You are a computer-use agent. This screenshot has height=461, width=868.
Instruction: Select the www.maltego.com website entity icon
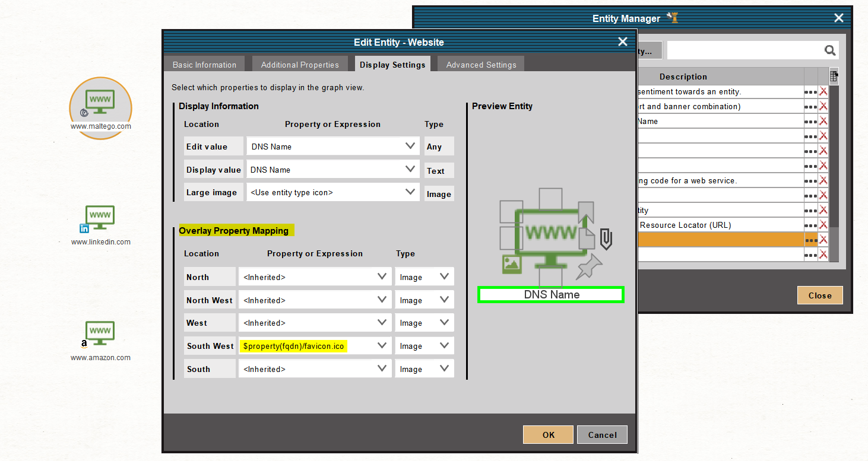100,101
